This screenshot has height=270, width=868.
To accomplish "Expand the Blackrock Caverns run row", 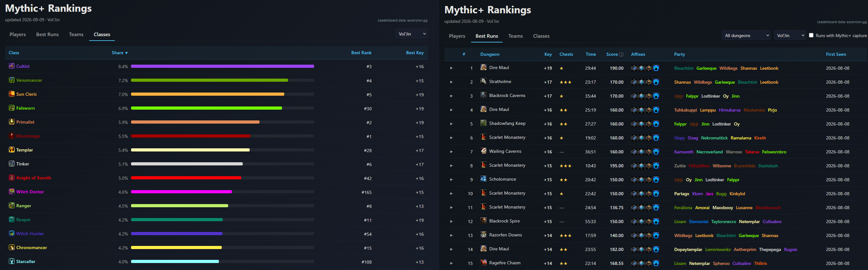I will pos(451,96).
